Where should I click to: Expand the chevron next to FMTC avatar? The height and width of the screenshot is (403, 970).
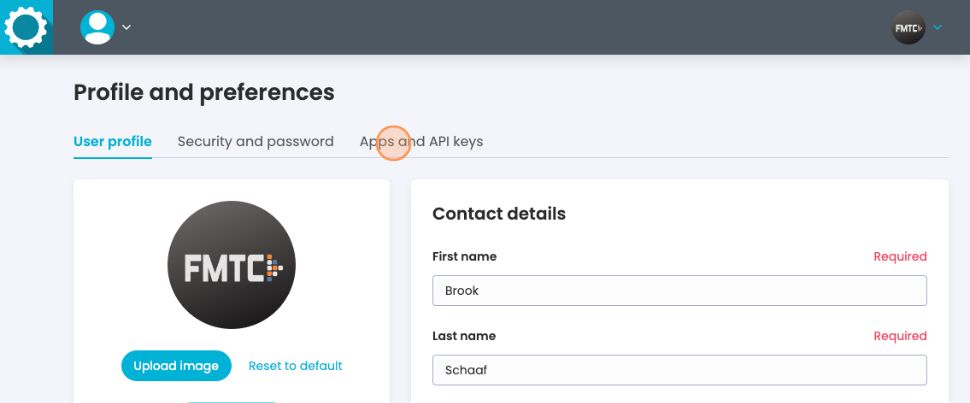pos(937,28)
